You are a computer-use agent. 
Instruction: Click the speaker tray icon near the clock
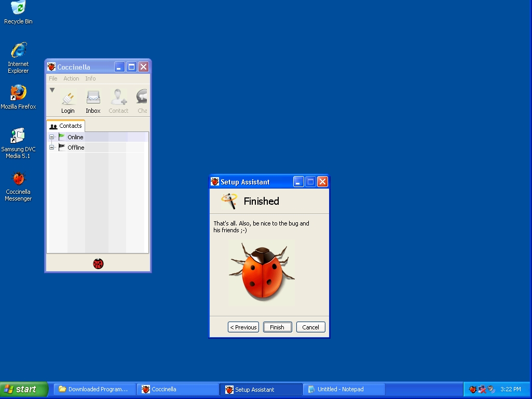[x=491, y=389]
